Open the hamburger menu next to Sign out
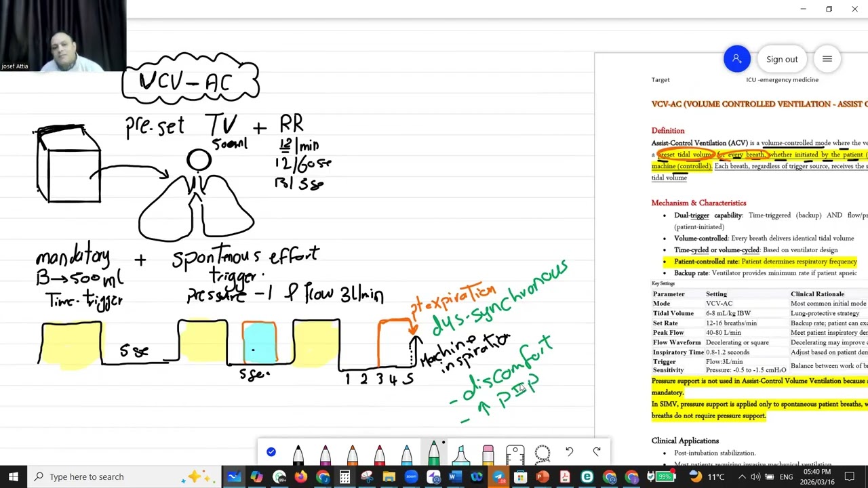Screen dimensions: 868x488 pyautogui.click(x=827, y=59)
